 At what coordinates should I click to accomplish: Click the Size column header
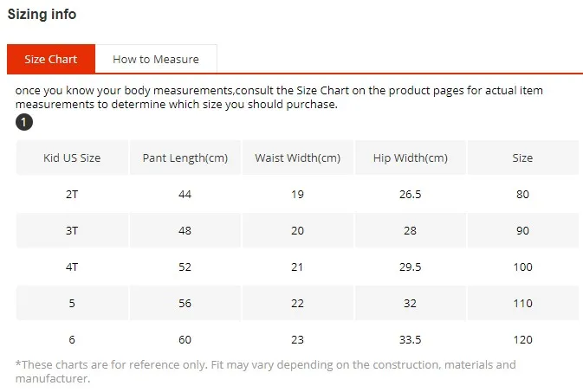522,157
